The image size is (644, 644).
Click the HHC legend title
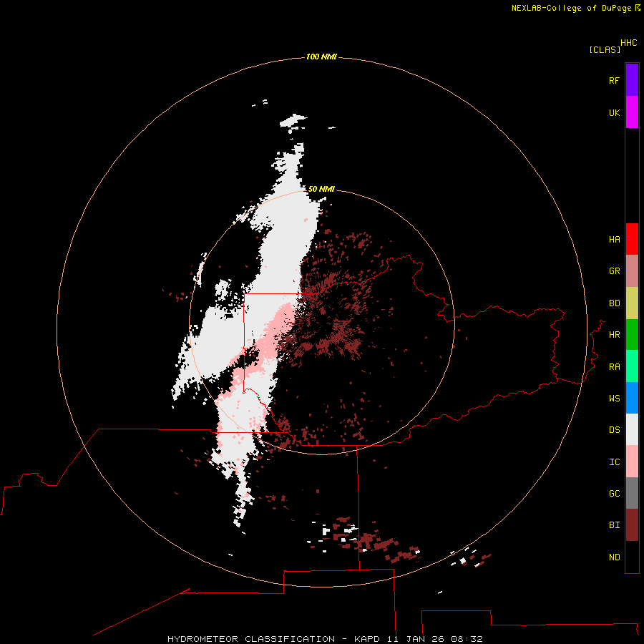coord(629,43)
